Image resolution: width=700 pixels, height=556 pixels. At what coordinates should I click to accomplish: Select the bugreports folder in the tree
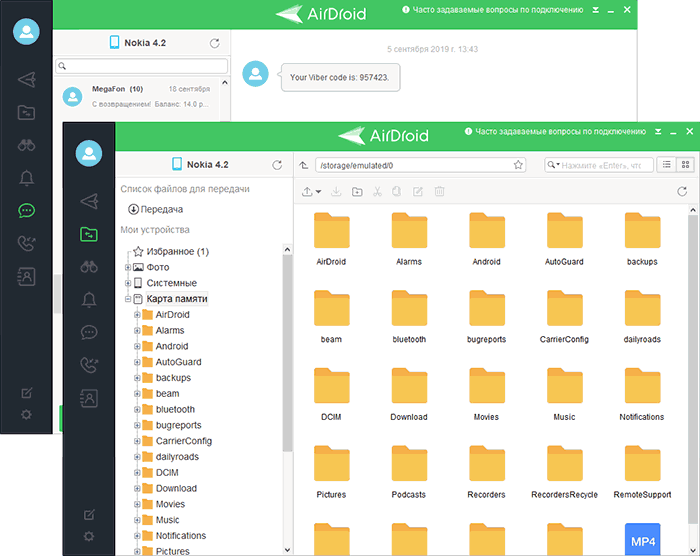(178, 425)
